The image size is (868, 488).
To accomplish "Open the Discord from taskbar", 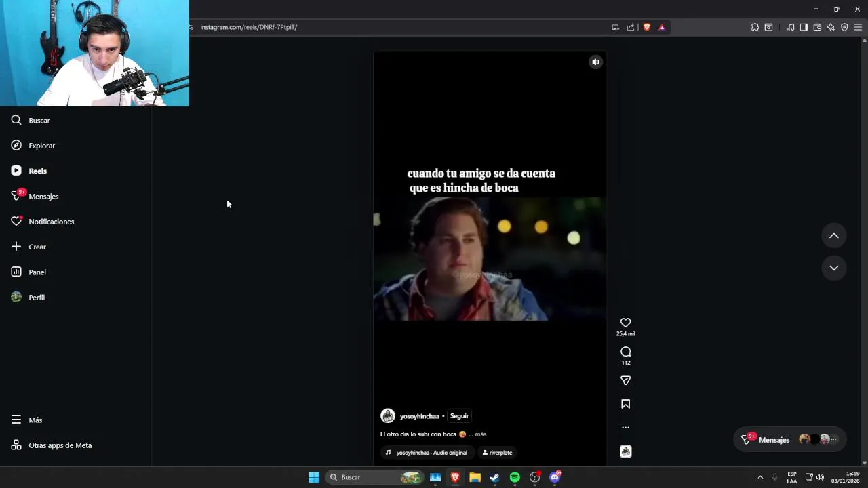I will [x=555, y=477].
